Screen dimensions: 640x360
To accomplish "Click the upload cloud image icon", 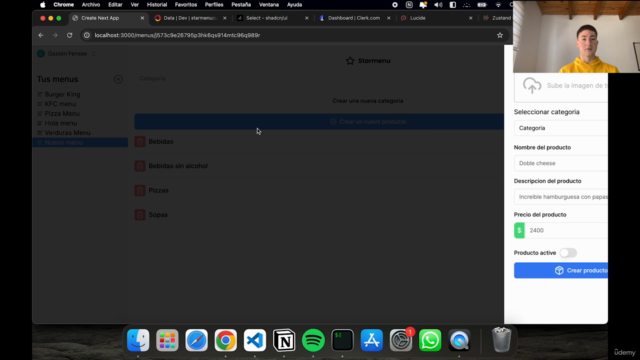I will tap(532, 86).
